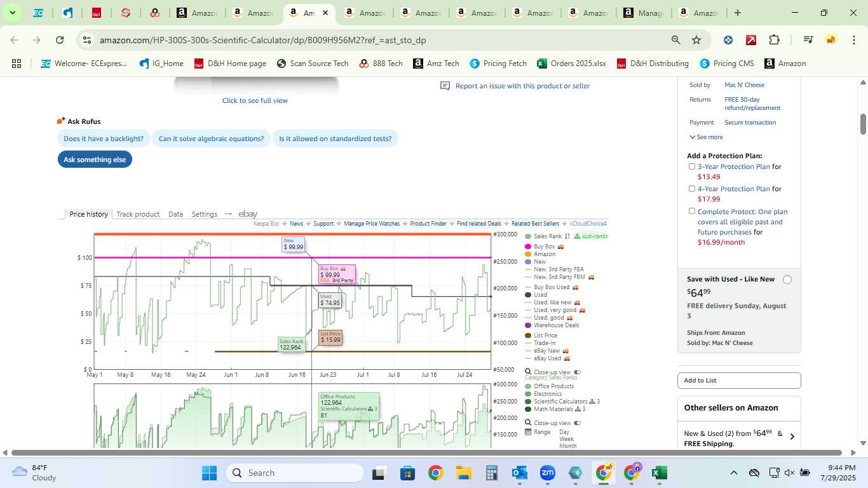Check the Complete Protect plan checkbox
The width and height of the screenshot is (868, 488).
pyautogui.click(x=692, y=211)
